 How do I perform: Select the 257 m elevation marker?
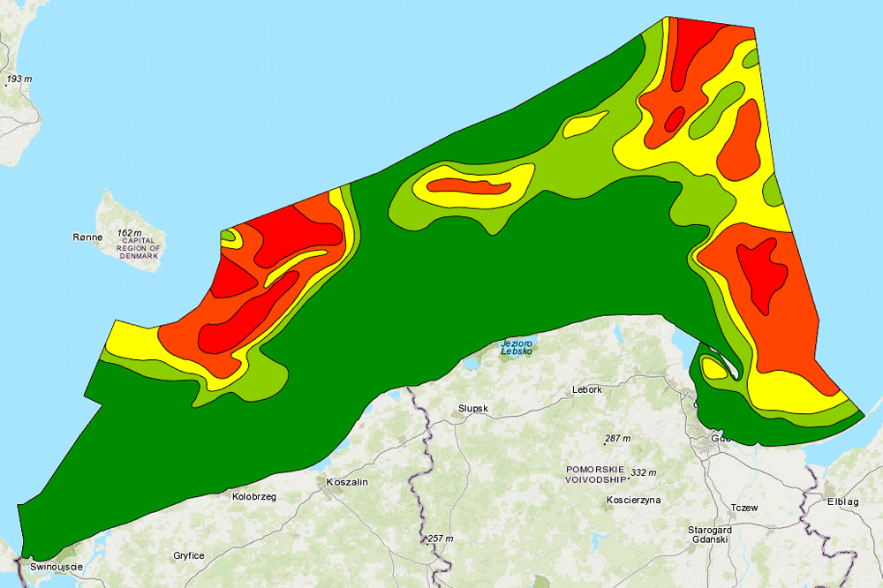[437, 539]
